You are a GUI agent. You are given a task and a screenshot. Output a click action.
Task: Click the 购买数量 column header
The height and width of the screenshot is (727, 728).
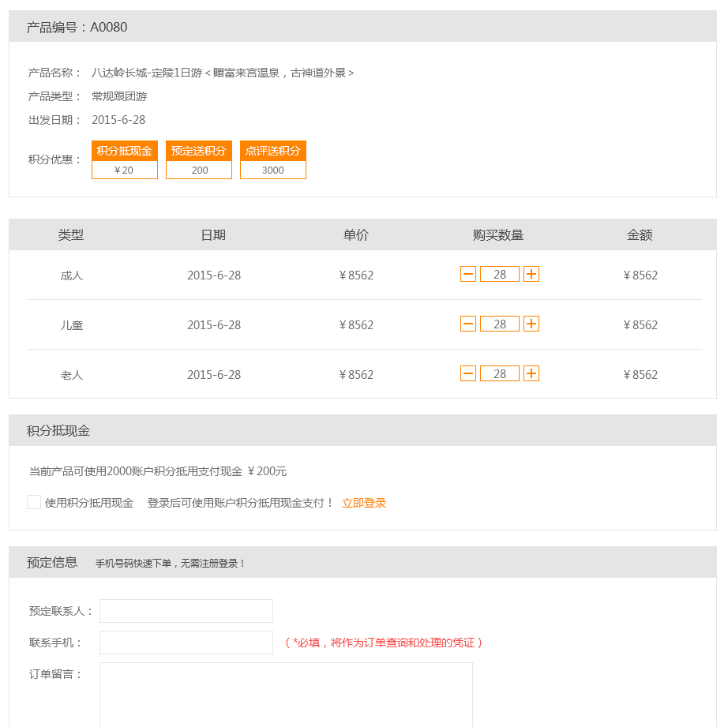498,235
